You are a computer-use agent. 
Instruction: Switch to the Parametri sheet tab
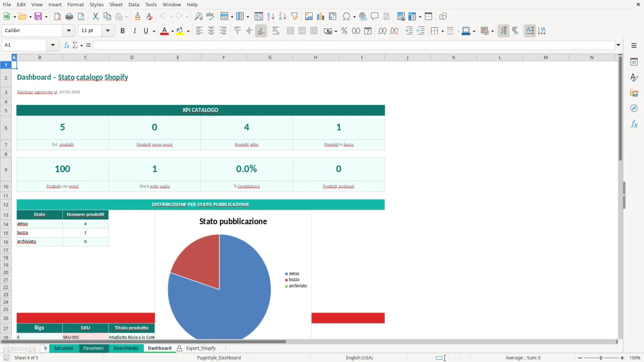tap(93, 348)
